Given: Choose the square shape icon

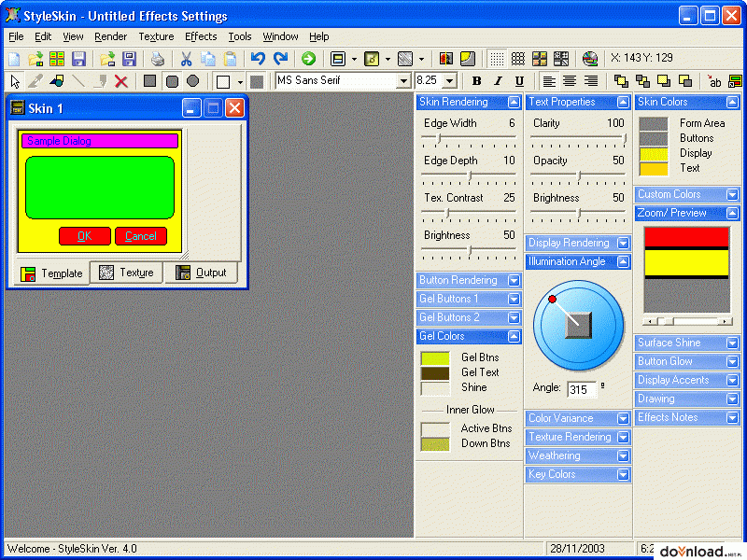Looking at the screenshot, I should [149, 81].
